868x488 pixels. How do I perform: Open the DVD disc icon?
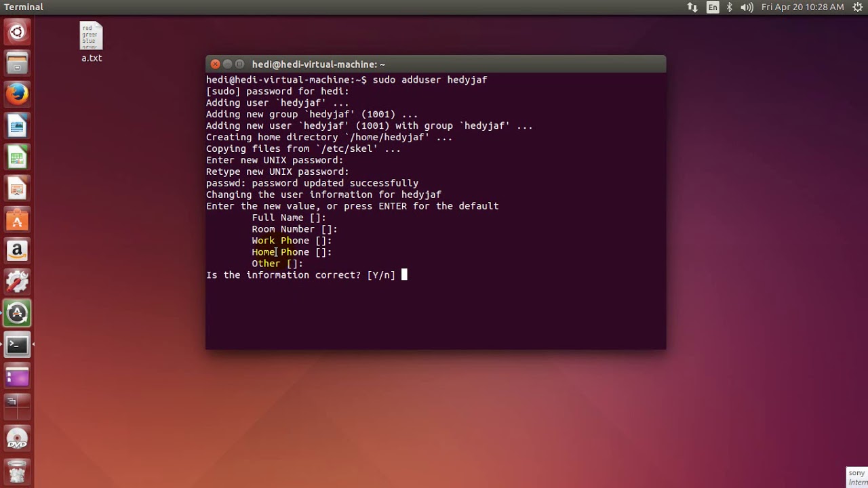[x=17, y=439]
